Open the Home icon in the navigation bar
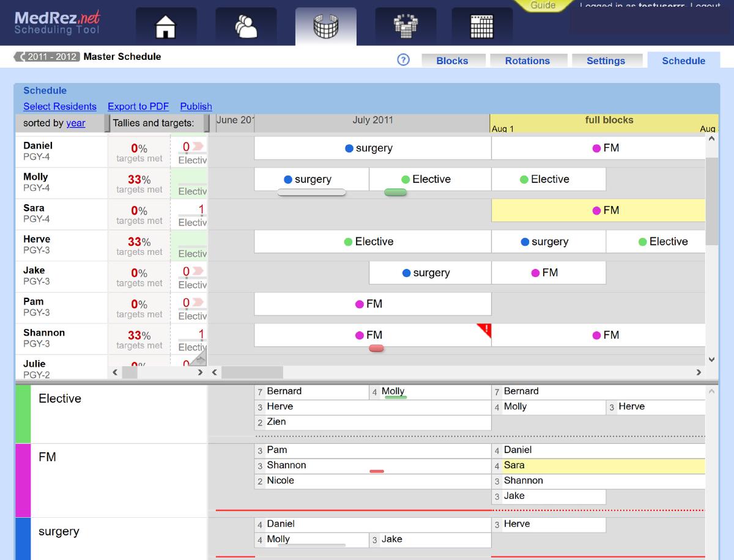 pyautogui.click(x=165, y=27)
